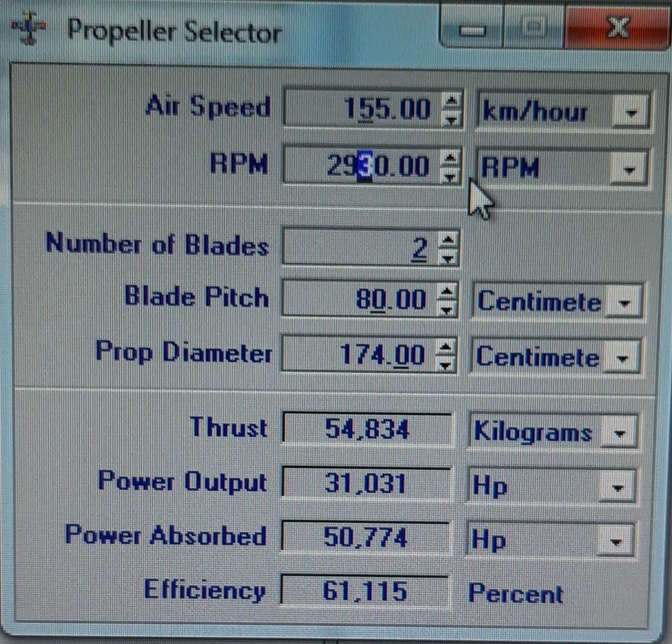This screenshot has width=672, height=644.
Task: Decrease RPM using the down arrow
Action: coord(450,177)
